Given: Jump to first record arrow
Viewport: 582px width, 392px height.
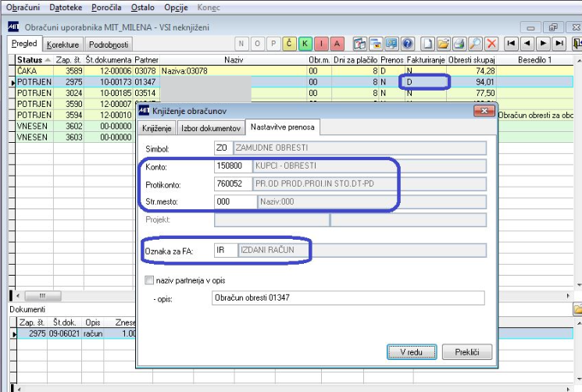Looking at the screenshot, I should [x=511, y=44].
